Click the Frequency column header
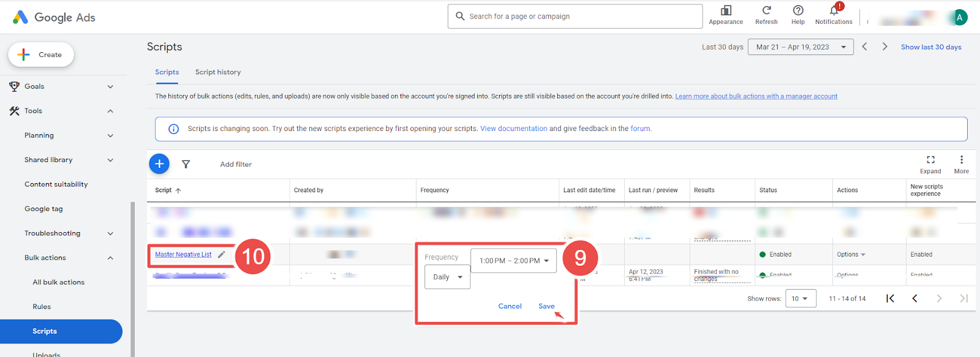This screenshot has height=357, width=980. (x=435, y=190)
